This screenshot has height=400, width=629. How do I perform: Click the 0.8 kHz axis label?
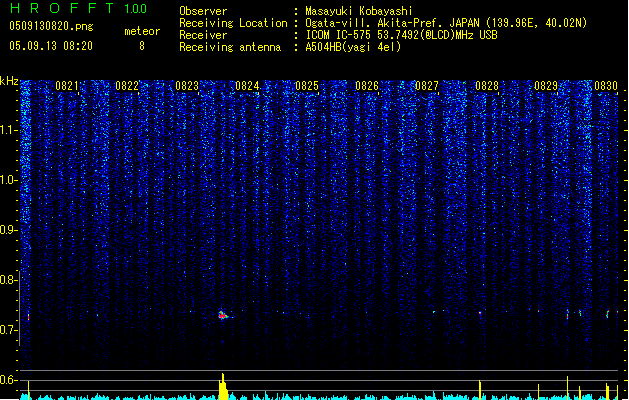[x=8, y=280]
